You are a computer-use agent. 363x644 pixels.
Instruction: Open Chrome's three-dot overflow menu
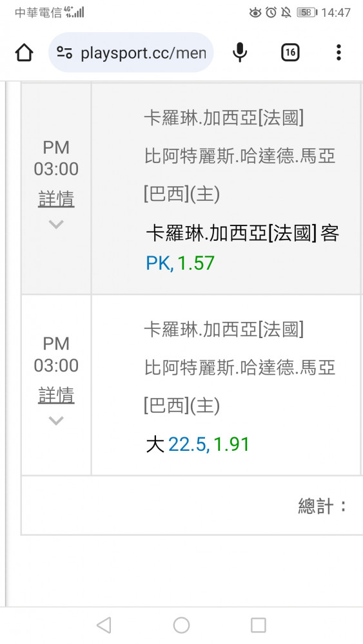pyautogui.click(x=338, y=53)
